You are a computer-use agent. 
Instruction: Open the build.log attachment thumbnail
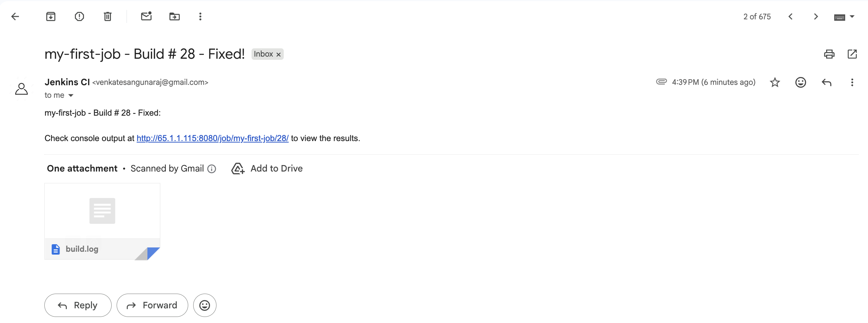[102, 221]
